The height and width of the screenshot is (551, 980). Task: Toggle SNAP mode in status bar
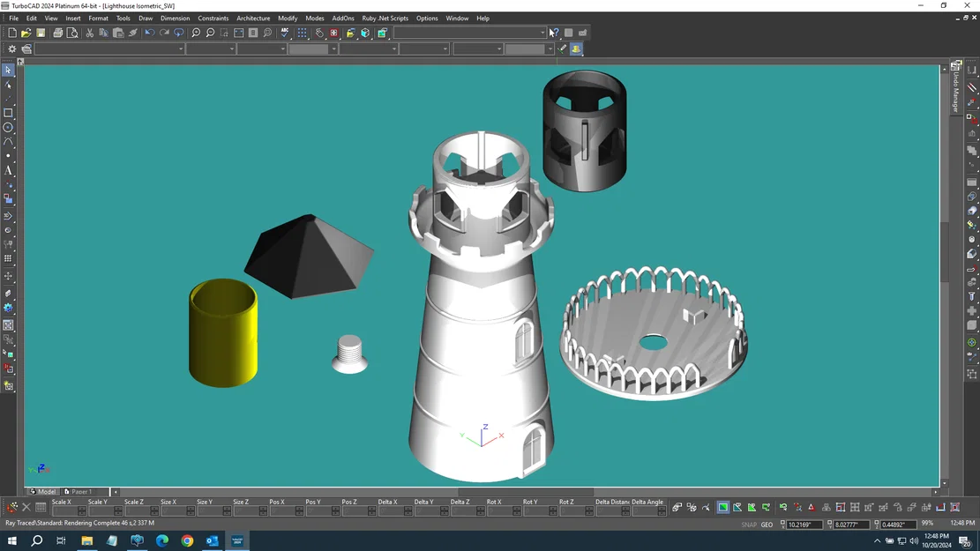pos(748,525)
